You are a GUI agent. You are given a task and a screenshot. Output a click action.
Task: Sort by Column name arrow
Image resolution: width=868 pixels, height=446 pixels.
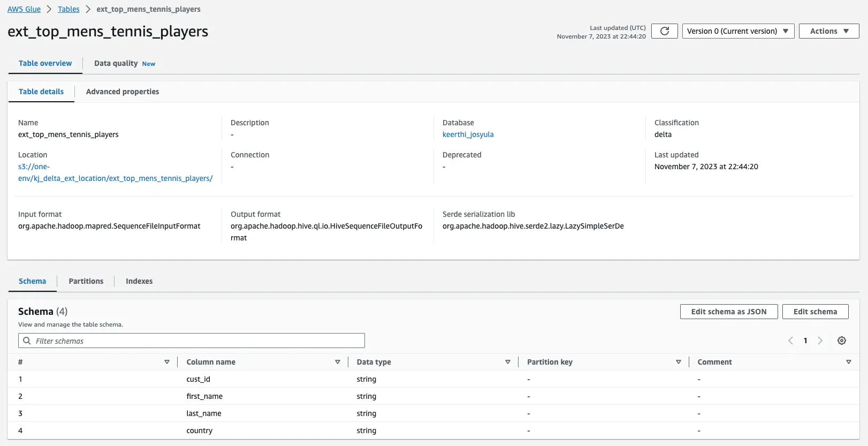[x=338, y=362]
